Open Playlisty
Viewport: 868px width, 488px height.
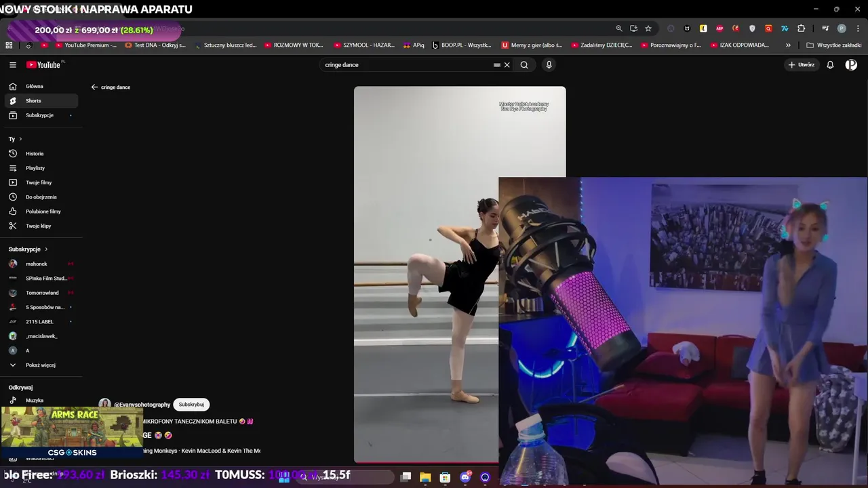click(x=41, y=168)
